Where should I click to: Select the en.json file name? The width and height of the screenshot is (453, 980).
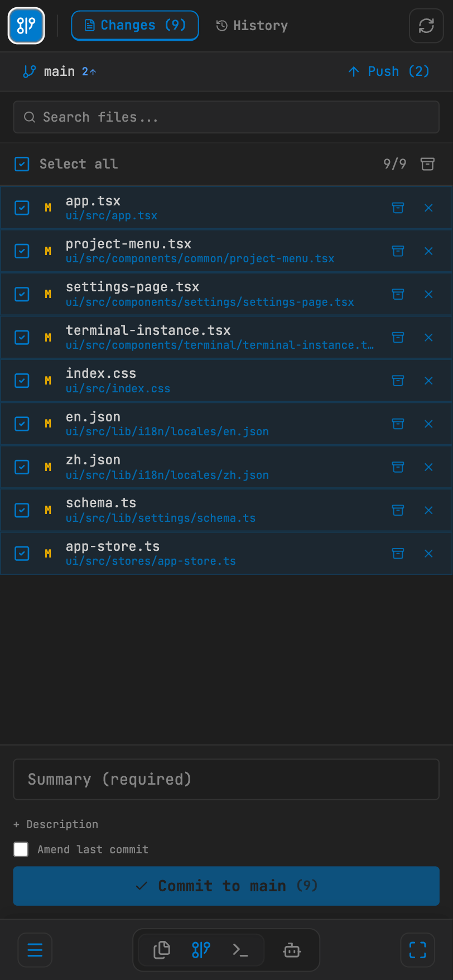point(93,417)
